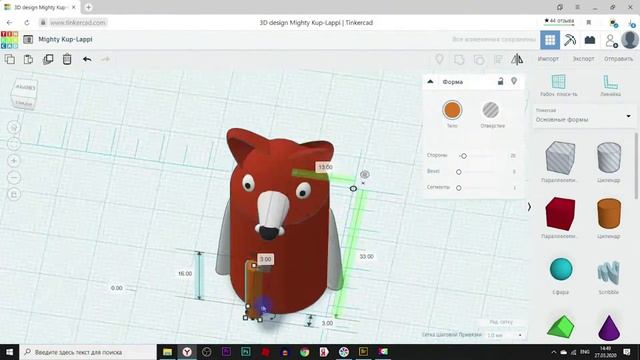Image resolution: width=640 pixels, height=360 pixels.
Task: Collapse the Shape panel arrow
Action: pos(430,82)
